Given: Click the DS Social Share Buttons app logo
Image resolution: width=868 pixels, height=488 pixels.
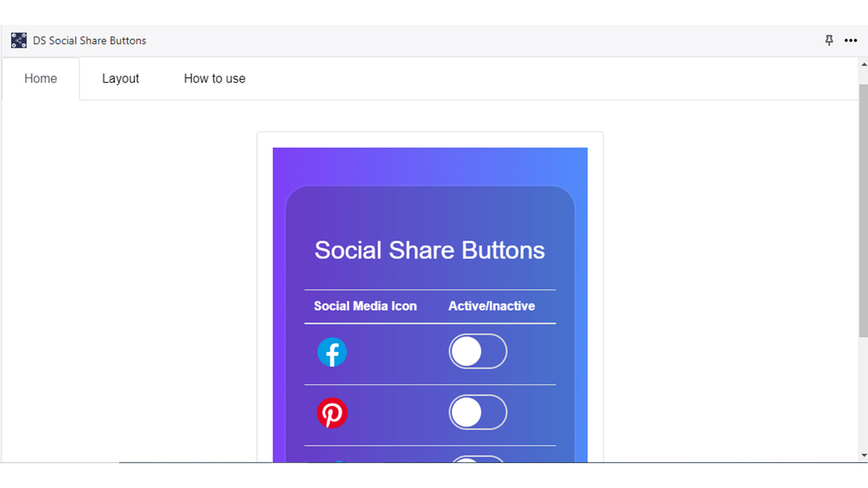Looking at the screenshot, I should (18, 40).
